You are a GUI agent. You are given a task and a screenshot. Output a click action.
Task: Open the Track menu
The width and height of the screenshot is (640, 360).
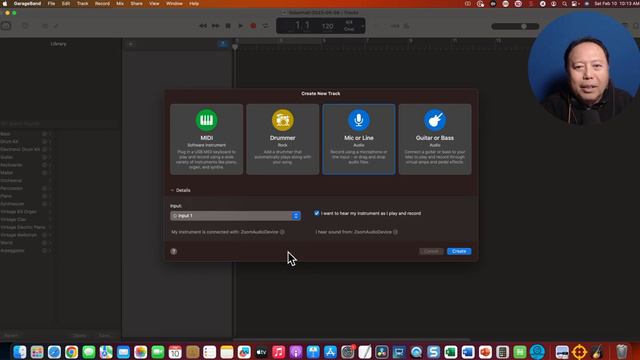point(82,4)
